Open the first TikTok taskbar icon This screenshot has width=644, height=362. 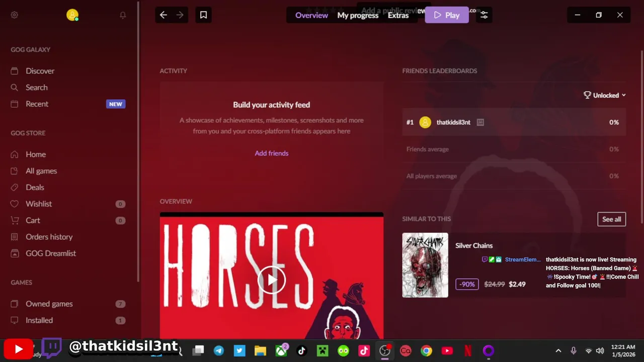click(302, 351)
